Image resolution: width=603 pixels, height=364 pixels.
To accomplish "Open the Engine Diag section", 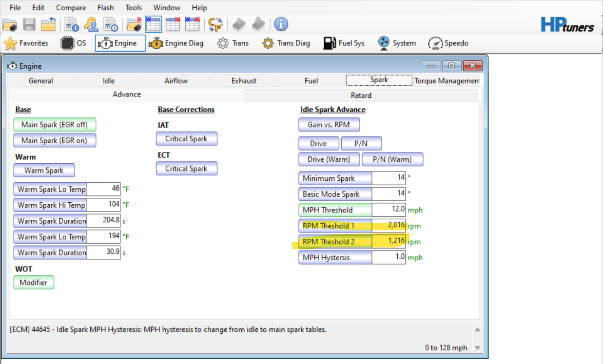I will tap(176, 43).
